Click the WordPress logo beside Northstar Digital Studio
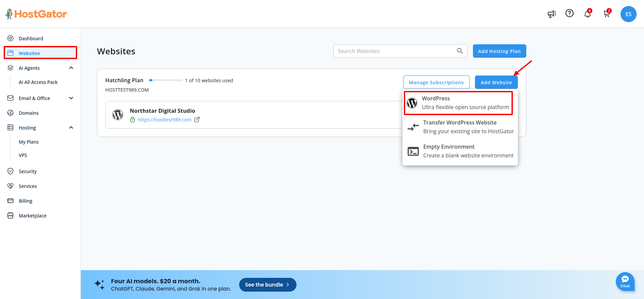This screenshot has width=644, height=299. 118,115
